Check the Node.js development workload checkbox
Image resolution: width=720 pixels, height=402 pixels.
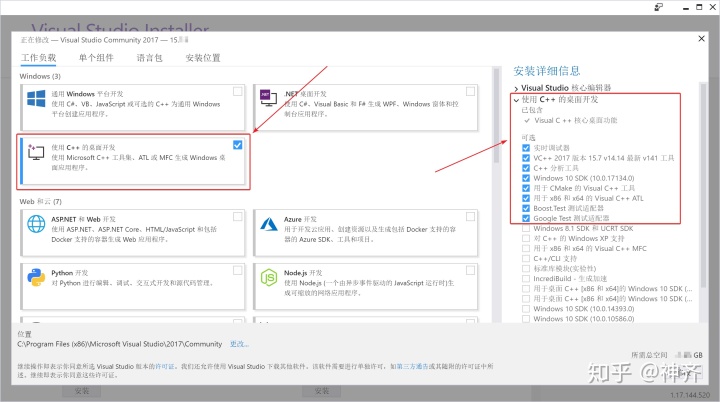pyautogui.click(x=470, y=270)
